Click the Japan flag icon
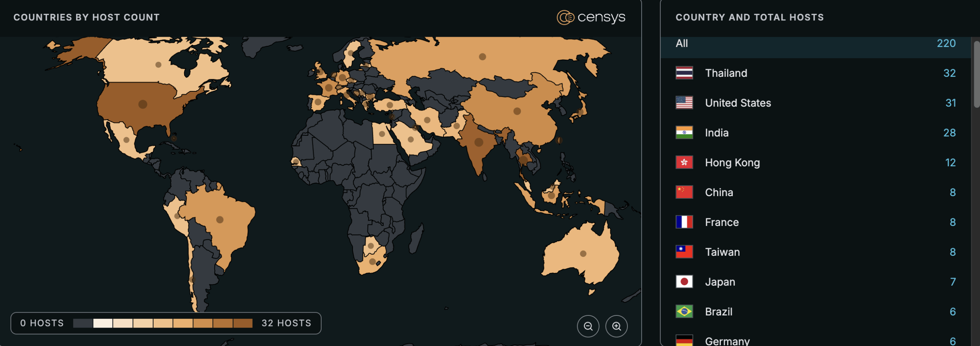This screenshot has width=980, height=346. [684, 281]
